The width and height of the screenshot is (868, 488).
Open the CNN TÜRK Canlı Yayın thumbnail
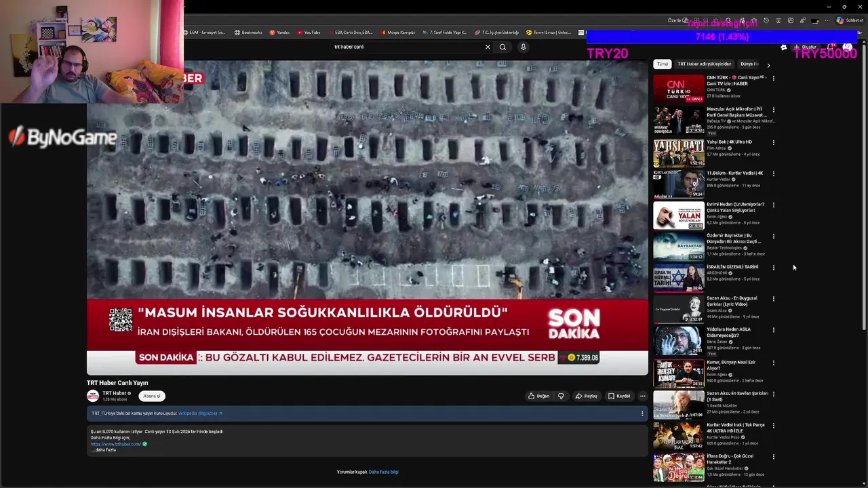(x=679, y=88)
